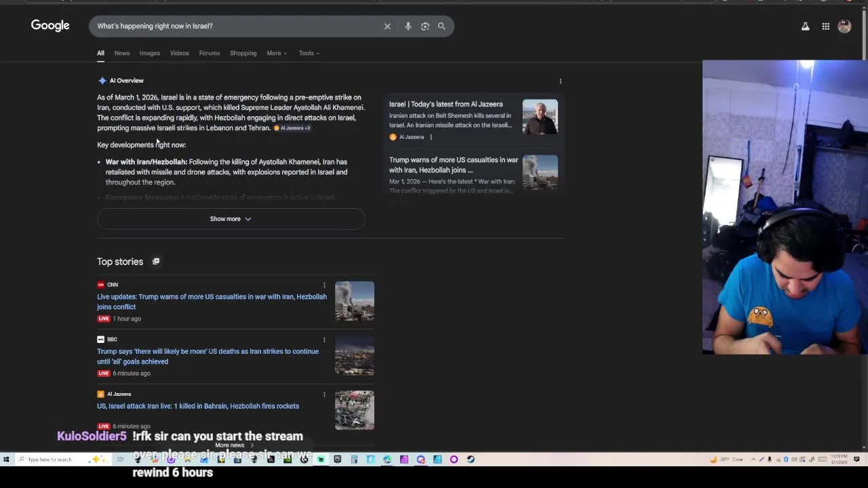Image resolution: width=868 pixels, height=488 pixels.
Task: Open Google Lens image search icon
Action: pos(425,26)
